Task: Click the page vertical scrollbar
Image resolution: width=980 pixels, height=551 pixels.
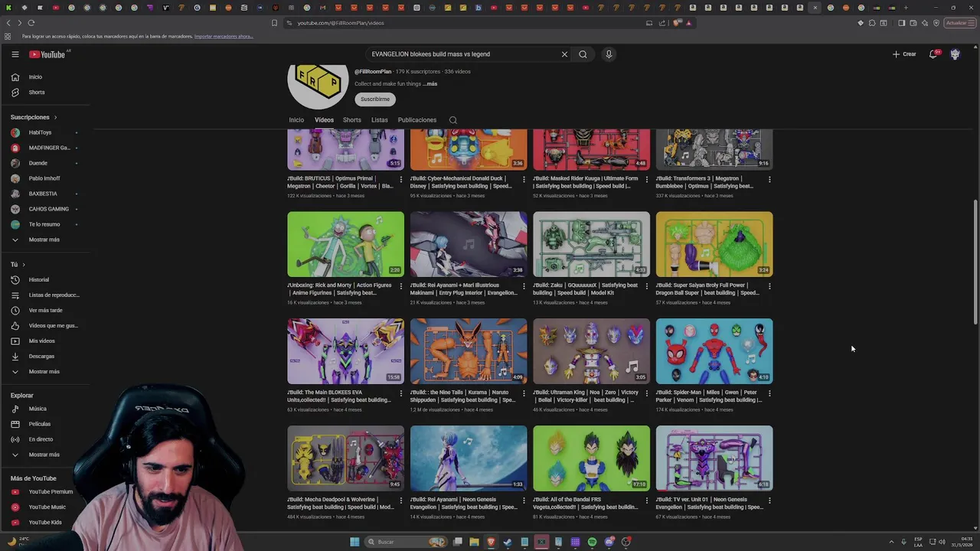Action: pos(975,262)
